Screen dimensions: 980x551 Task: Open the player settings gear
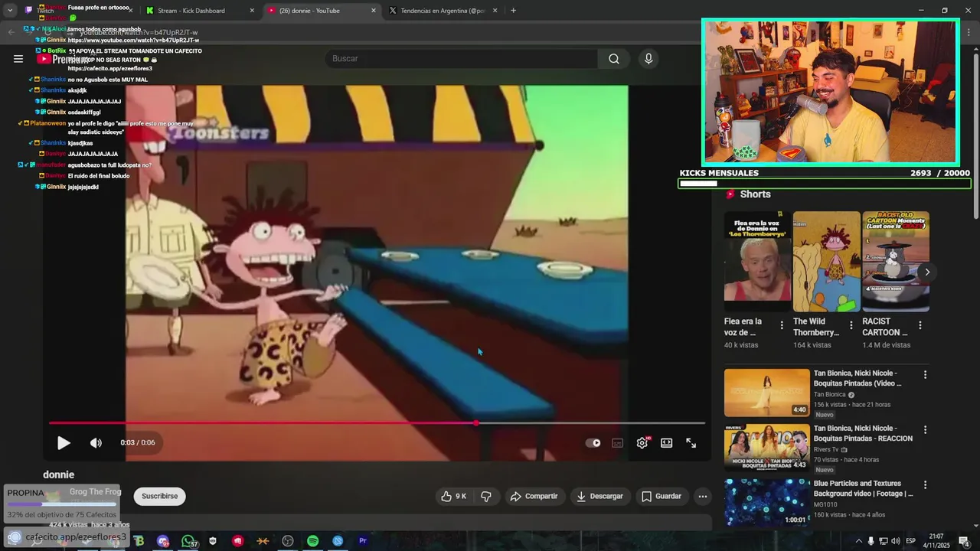[x=642, y=442]
